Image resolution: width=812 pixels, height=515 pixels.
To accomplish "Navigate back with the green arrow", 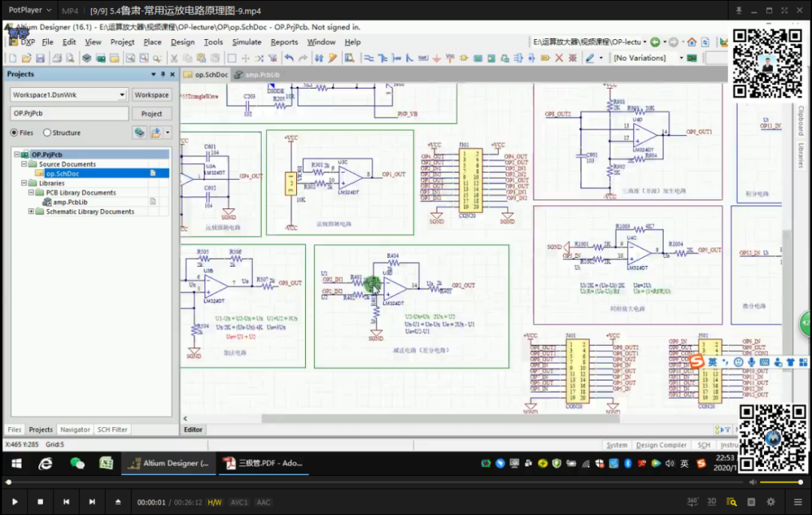I will [655, 42].
